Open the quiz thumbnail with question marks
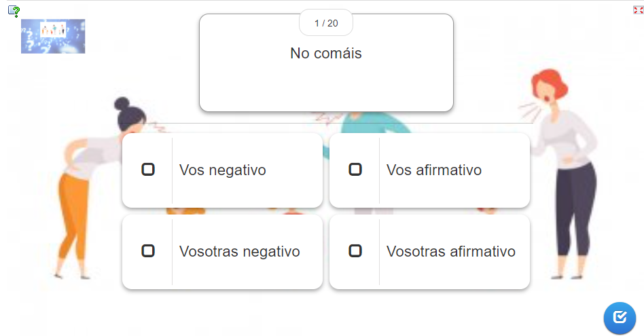The height and width of the screenshot is (336, 644). coord(53,36)
